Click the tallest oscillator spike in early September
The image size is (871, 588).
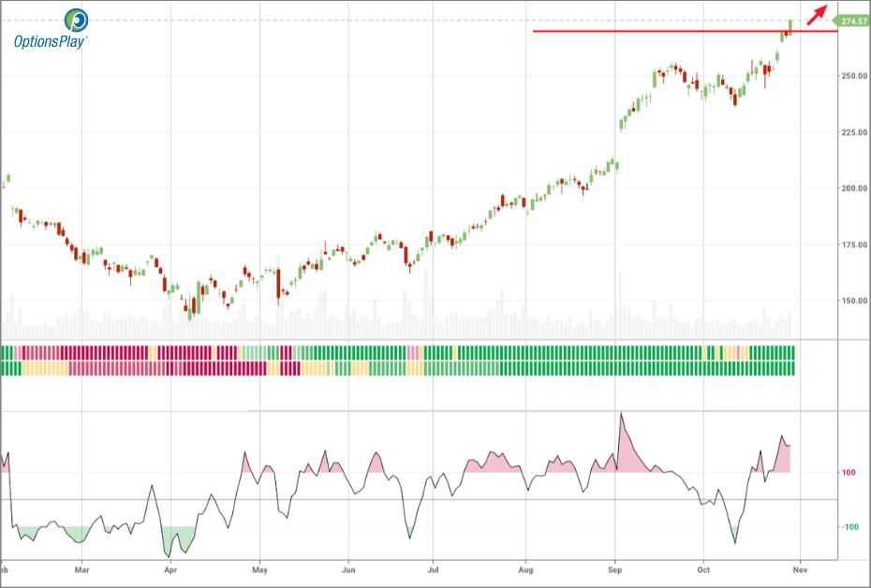click(x=620, y=413)
